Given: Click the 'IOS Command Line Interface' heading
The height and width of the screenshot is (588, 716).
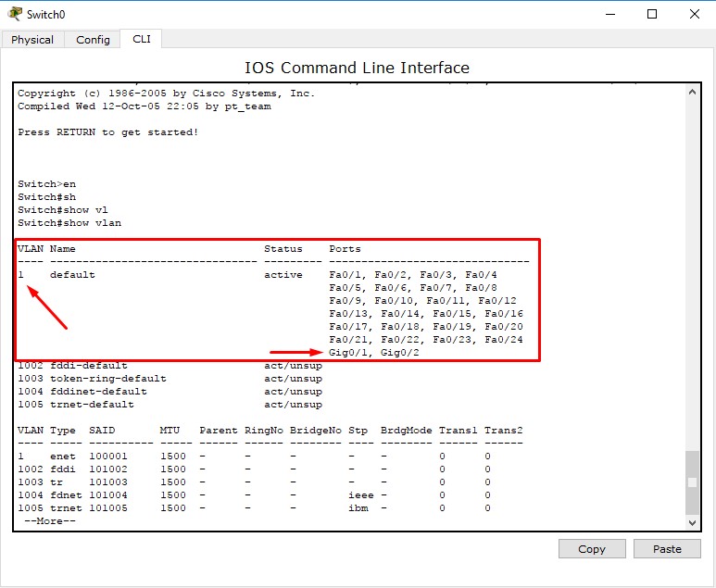Looking at the screenshot, I should tap(358, 68).
